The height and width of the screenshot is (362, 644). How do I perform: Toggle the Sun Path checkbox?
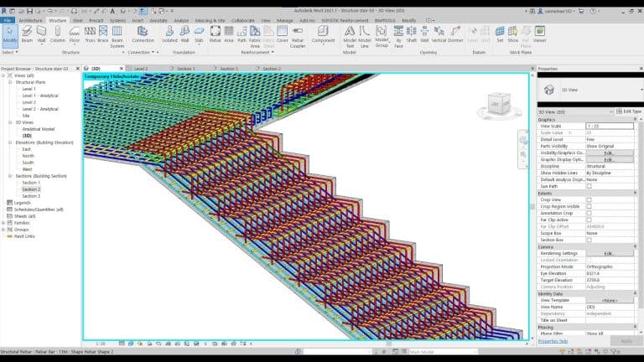pyautogui.click(x=589, y=186)
